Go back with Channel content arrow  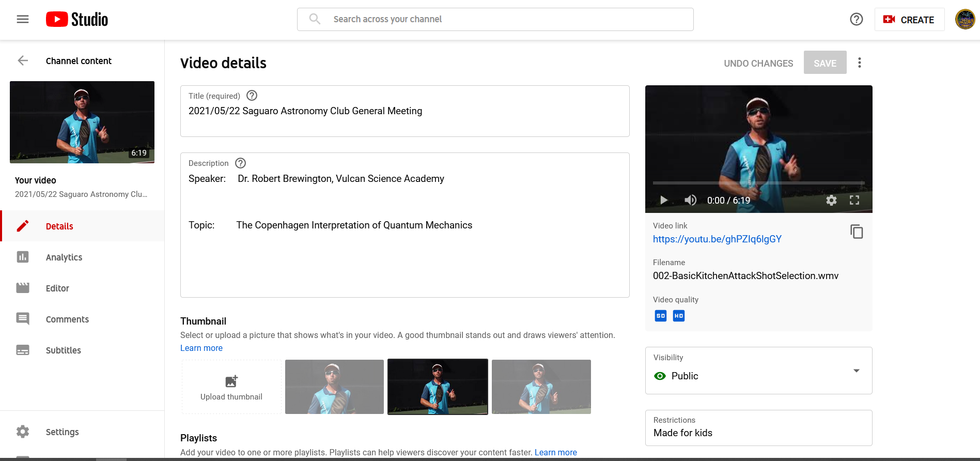point(23,60)
